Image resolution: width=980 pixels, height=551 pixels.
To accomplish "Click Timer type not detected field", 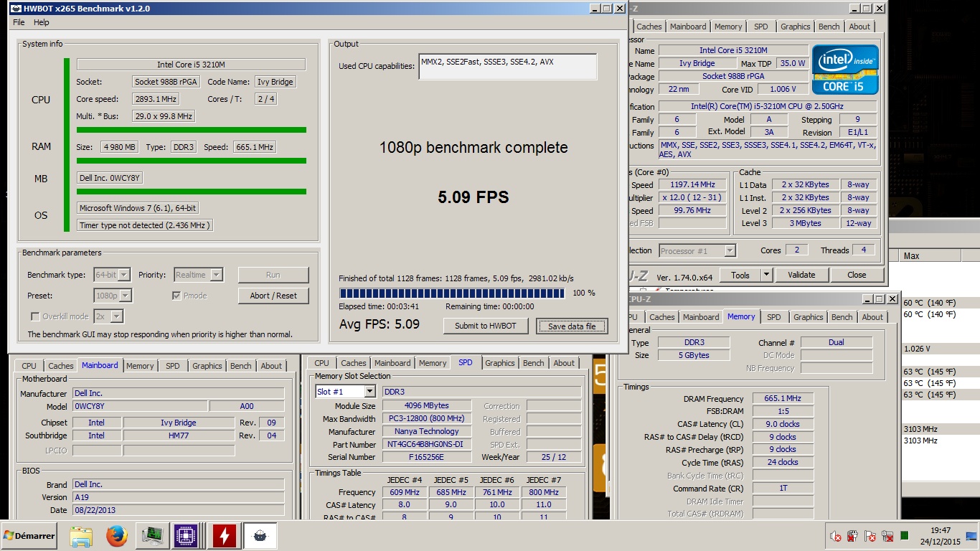I will click(145, 225).
